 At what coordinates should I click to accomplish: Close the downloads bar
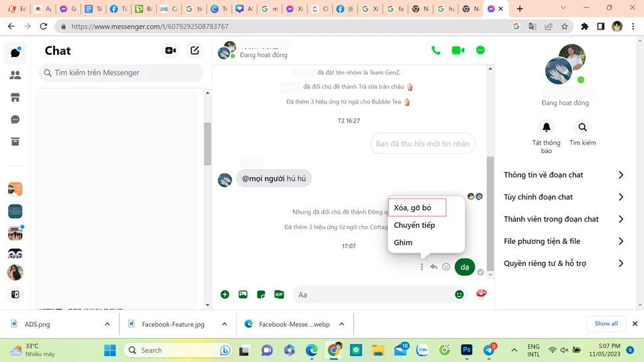635,324
